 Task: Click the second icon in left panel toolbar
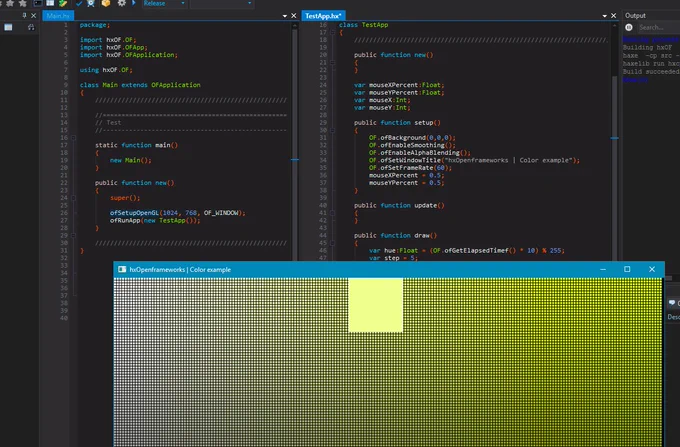tap(31, 27)
